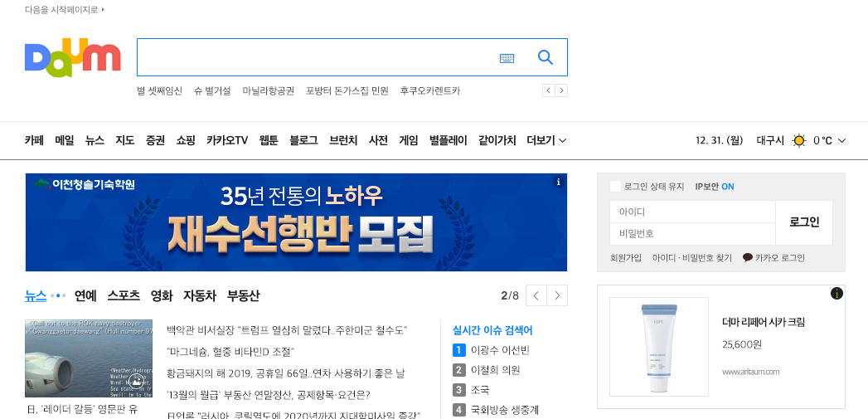Select the 스포츠 content tab

click(x=124, y=296)
